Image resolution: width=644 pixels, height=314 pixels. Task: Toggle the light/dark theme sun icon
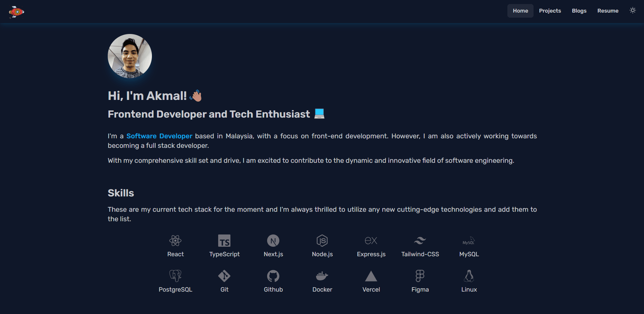coord(632,11)
